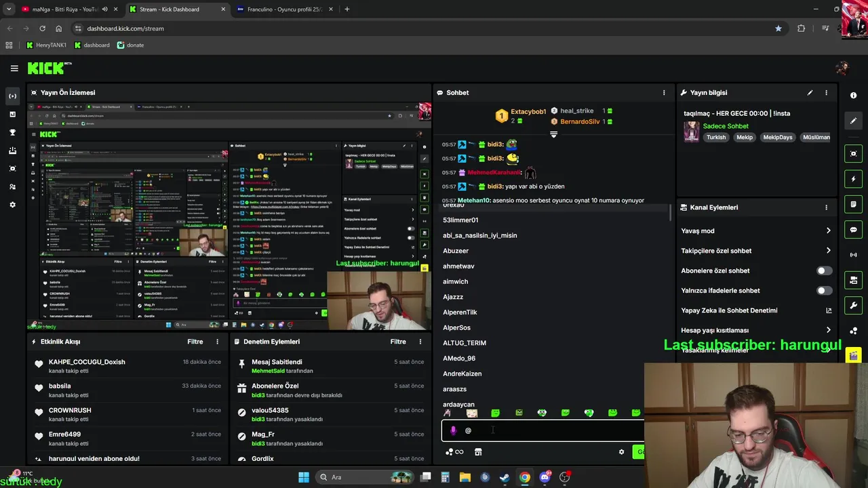
Task: Open the community users icon in sidebar
Action: (12, 186)
